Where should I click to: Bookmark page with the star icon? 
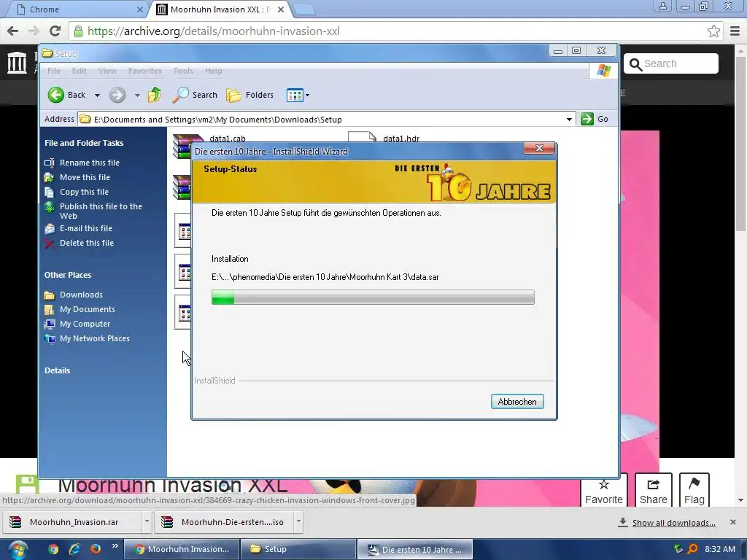(x=713, y=31)
